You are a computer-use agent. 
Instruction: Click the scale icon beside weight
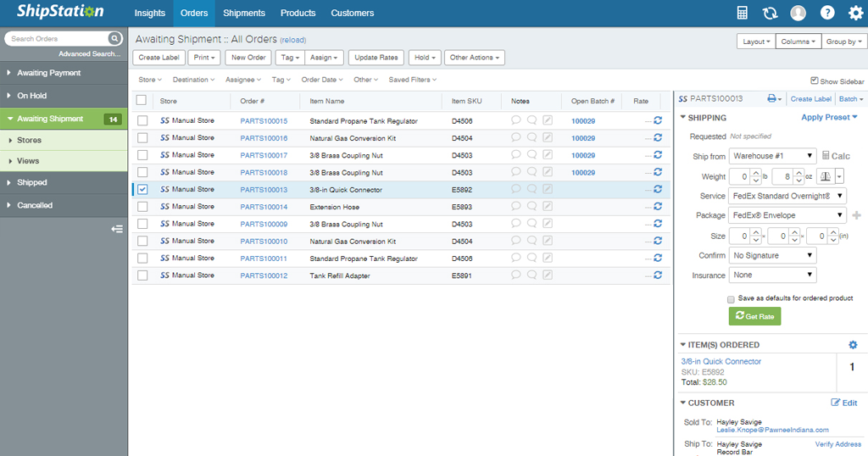[825, 176]
